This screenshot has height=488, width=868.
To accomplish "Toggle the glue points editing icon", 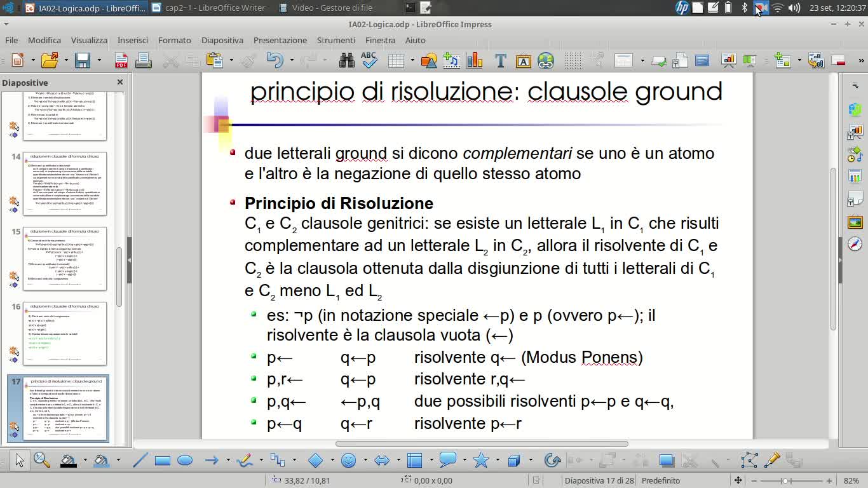I will click(x=771, y=460).
